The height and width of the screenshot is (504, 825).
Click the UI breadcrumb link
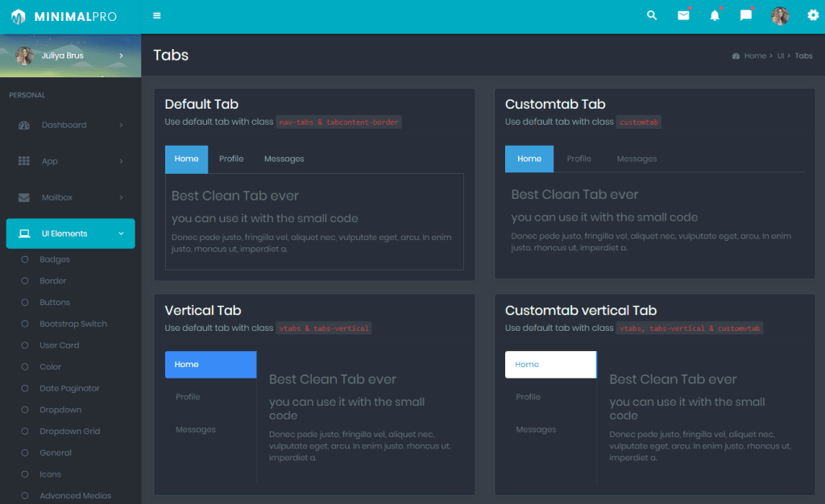780,56
